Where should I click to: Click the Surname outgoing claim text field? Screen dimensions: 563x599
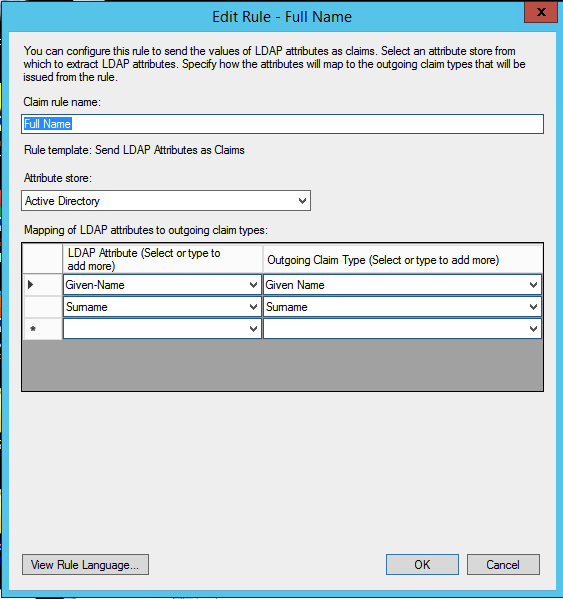pyautogui.click(x=395, y=307)
